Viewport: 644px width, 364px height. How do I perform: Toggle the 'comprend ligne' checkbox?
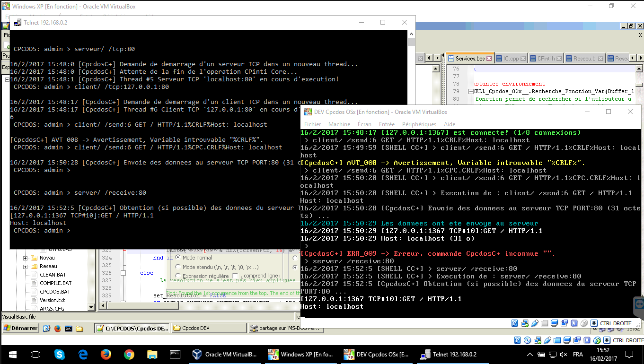pyautogui.click(x=235, y=276)
